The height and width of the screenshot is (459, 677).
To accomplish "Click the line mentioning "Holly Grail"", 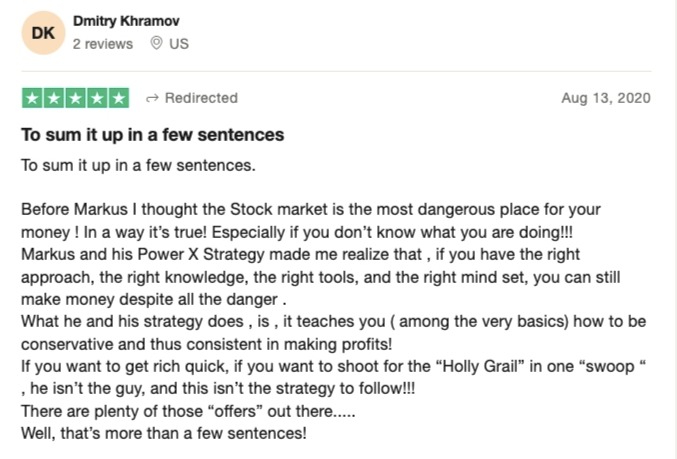I will pyautogui.click(x=333, y=367).
